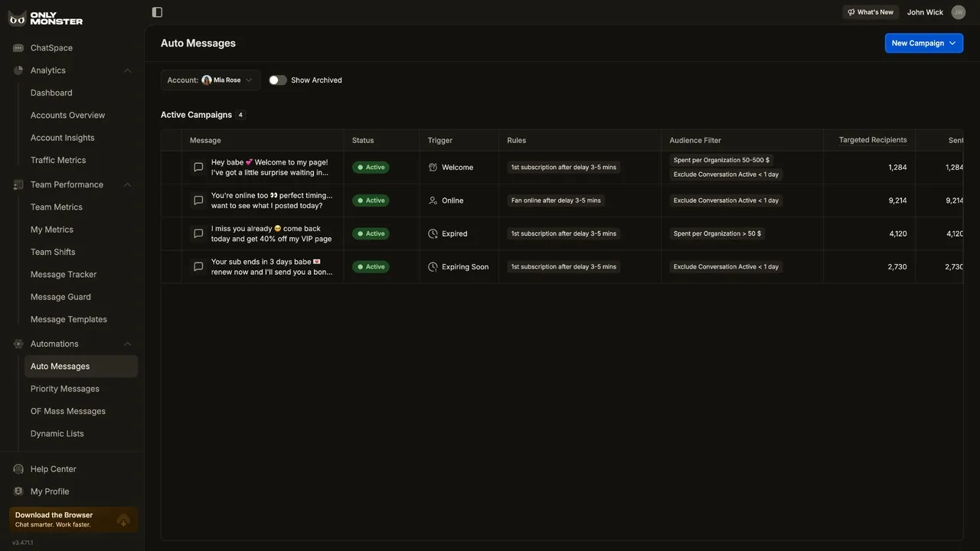The image size is (980, 551).
Task: Click the ChatSpace chat bubble icon
Action: [x=18, y=48]
